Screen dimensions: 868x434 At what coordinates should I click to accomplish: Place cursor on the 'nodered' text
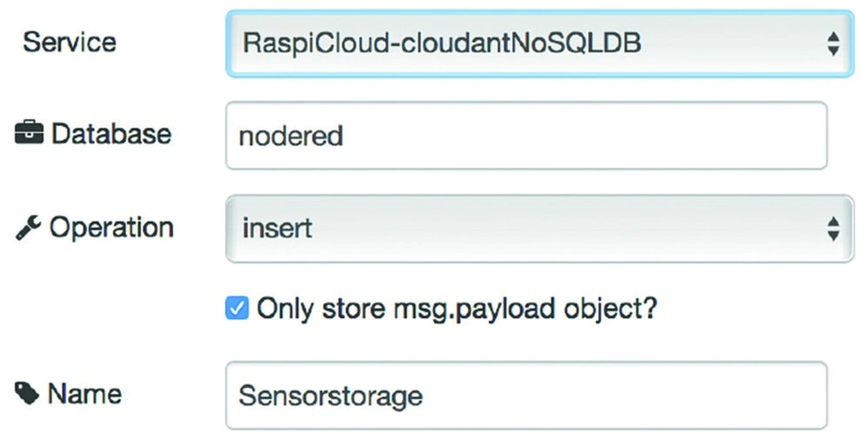[291, 136]
